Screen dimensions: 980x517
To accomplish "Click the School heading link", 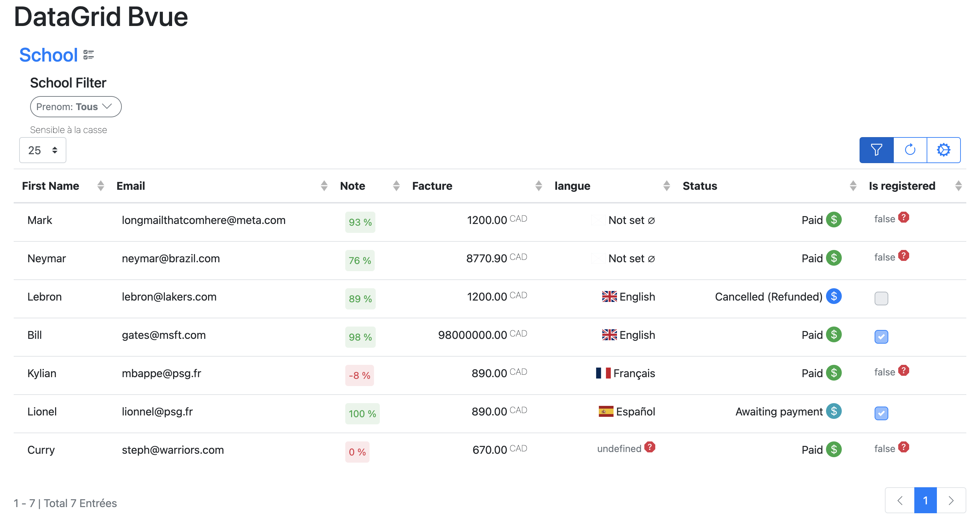I will tap(48, 55).
